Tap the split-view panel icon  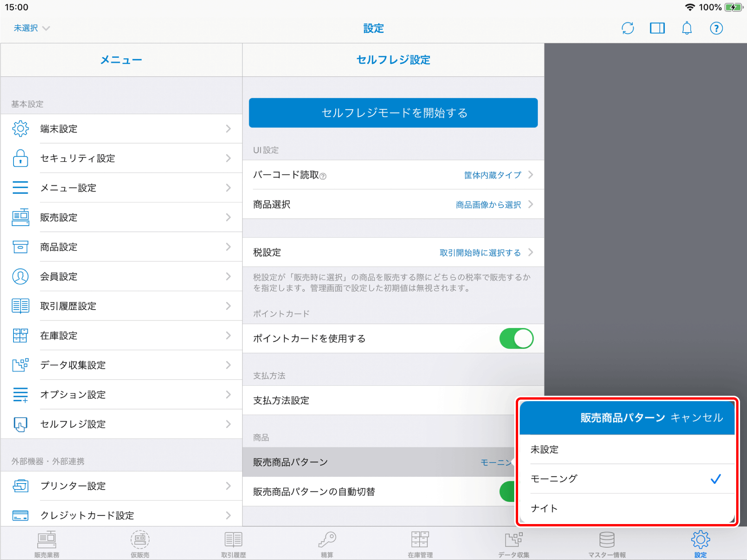tap(657, 28)
